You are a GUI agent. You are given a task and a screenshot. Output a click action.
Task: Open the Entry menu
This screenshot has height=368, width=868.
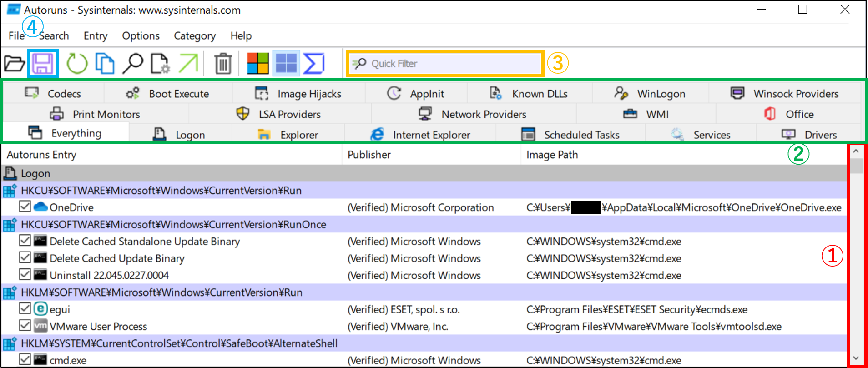coord(95,36)
